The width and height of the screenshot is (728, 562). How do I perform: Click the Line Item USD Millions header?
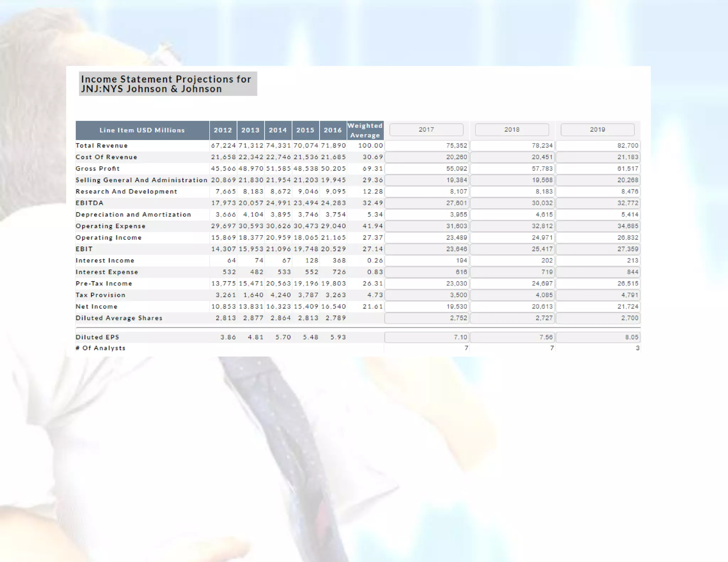pyautogui.click(x=142, y=130)
